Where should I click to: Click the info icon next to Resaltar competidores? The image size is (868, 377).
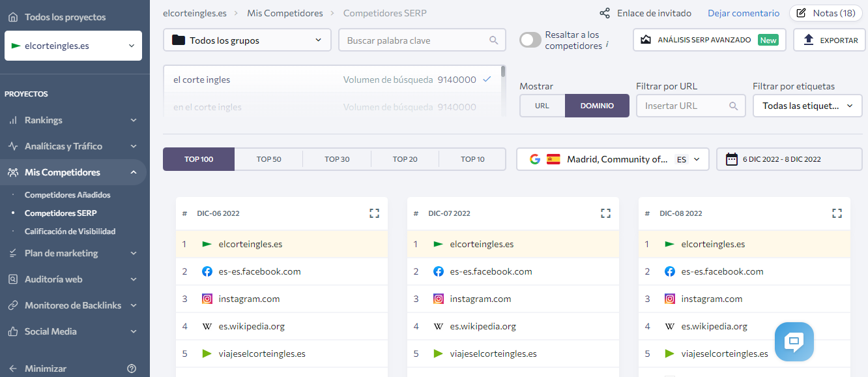607,45
